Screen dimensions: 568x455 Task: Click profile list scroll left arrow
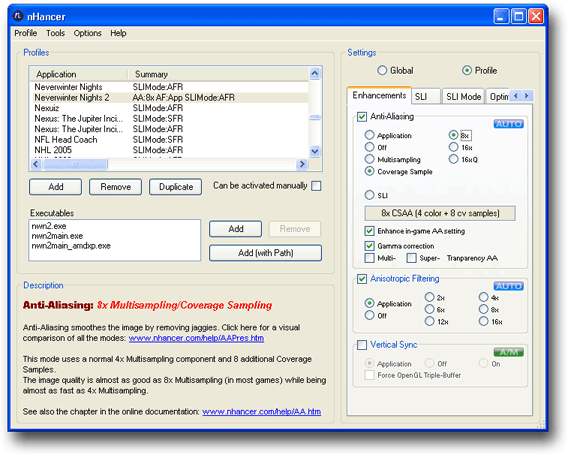click(36, 164)
